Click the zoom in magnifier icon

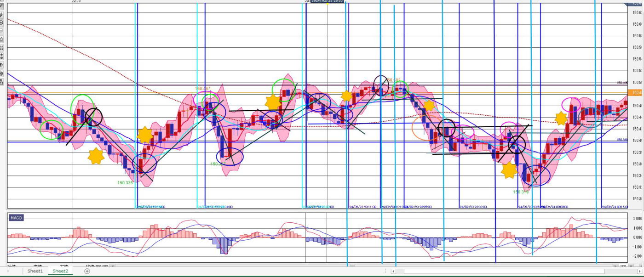(1, 23)
